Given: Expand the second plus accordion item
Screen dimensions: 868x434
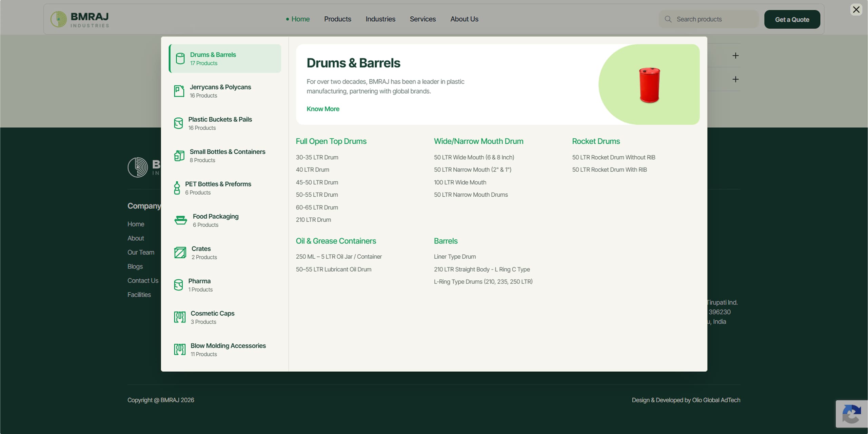Looking at the screenshot, I should [735, 79].
